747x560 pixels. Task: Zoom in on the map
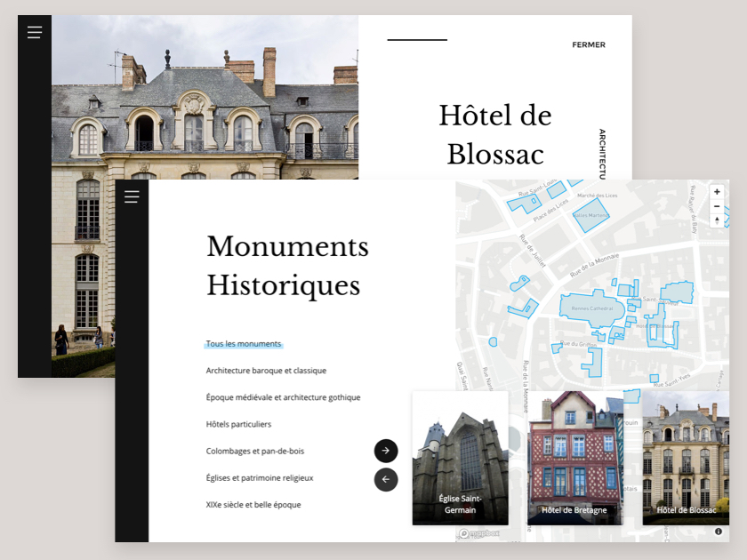717,191
